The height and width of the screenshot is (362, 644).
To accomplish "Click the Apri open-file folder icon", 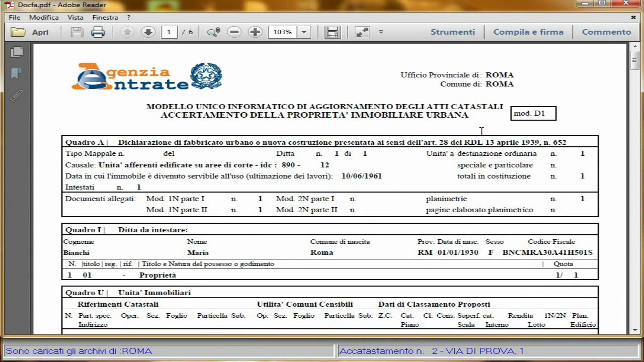I will (18, 32).
